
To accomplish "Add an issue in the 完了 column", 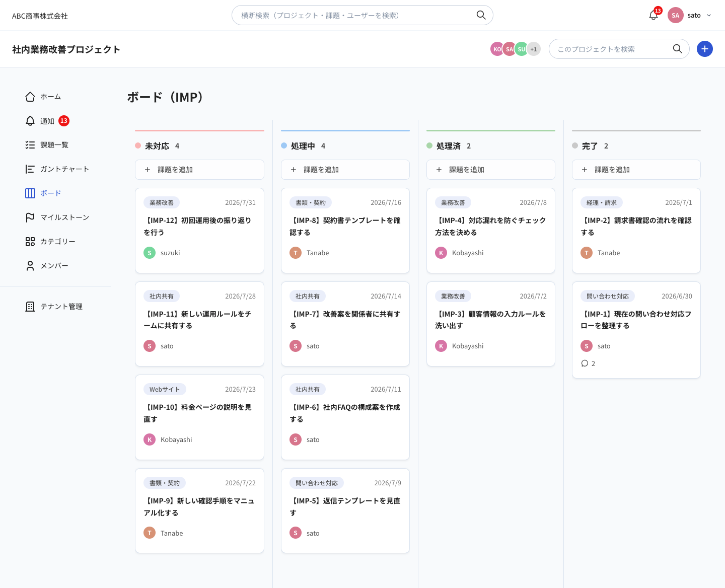I will tap(636, 170).
